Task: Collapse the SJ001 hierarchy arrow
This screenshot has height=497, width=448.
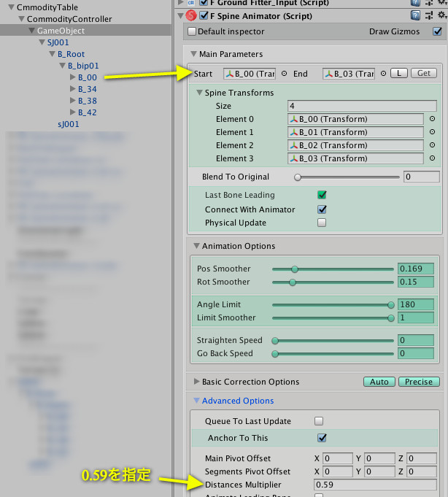Action: pyautogui.click(x=42, y=42)
